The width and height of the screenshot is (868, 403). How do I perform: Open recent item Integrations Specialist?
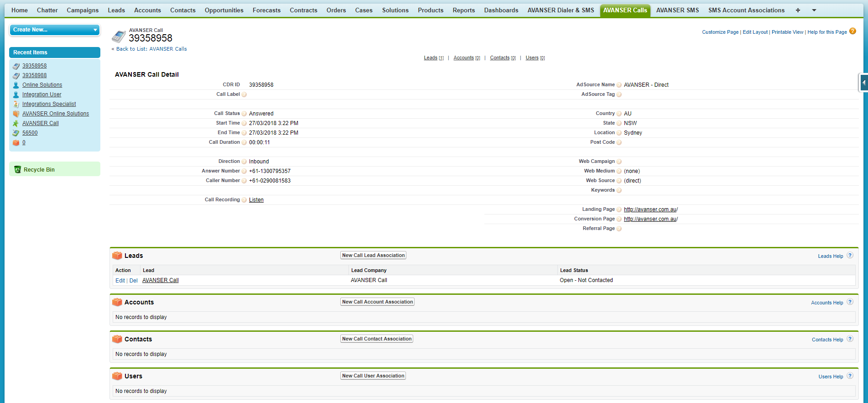49,104
